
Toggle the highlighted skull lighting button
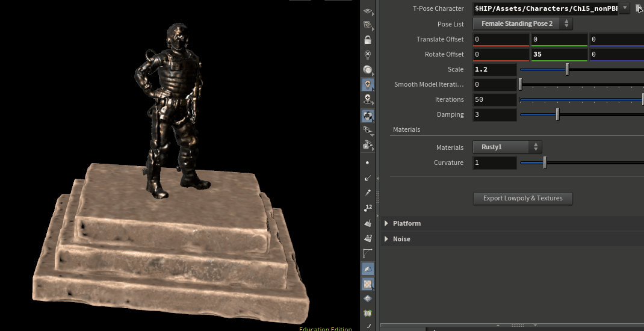point(368,85)
